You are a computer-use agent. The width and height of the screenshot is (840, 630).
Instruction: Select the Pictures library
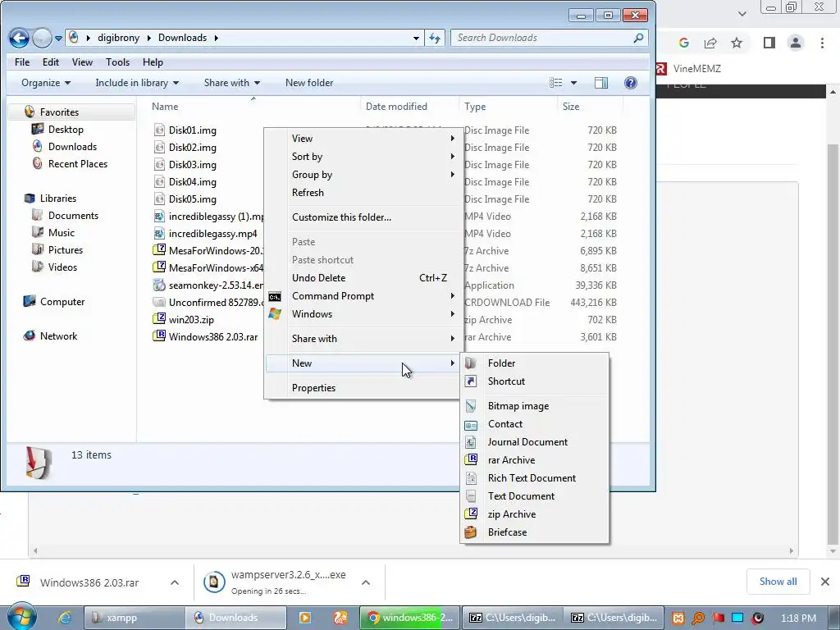pyautogui.click(x=66, y=250)
